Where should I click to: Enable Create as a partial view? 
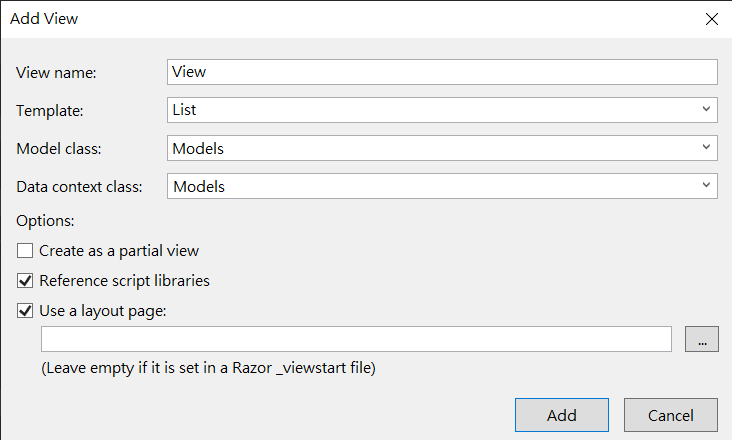25,251
